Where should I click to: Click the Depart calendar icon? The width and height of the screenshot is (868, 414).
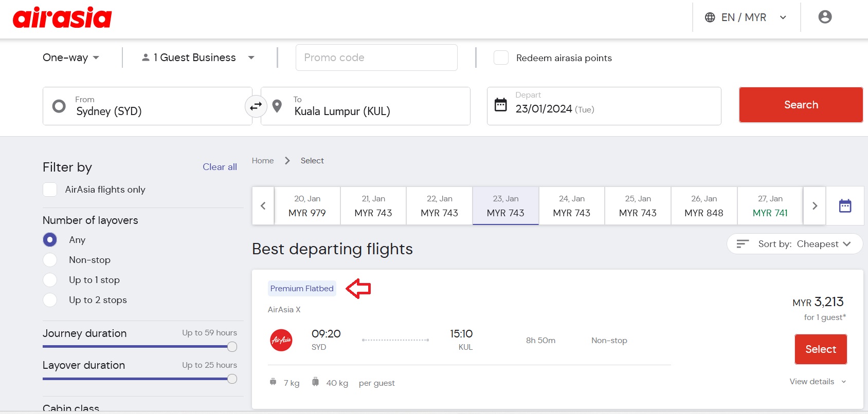click(x=500, y=105)
